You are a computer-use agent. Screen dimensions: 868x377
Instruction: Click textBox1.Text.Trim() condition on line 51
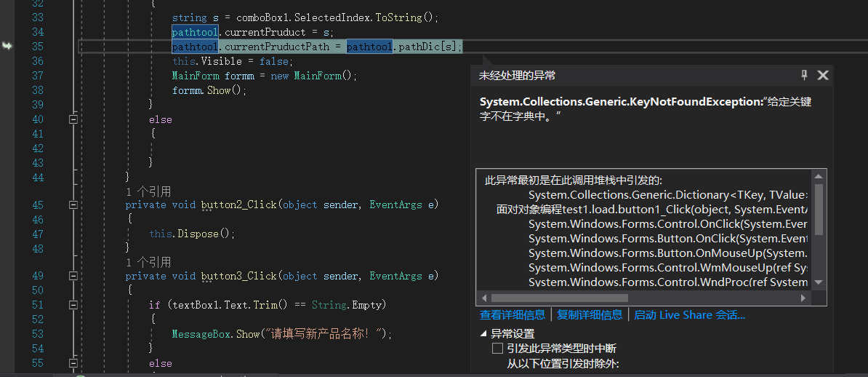pos(231,304)
